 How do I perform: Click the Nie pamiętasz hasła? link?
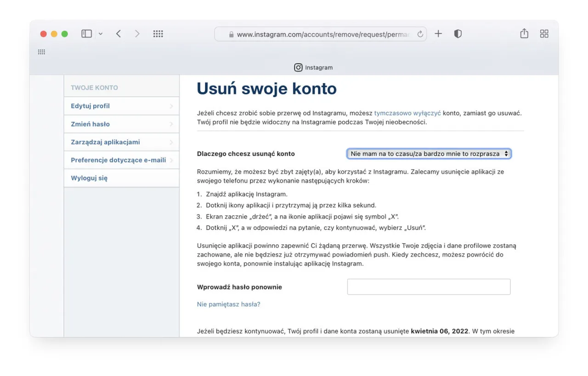click(228, 304)
